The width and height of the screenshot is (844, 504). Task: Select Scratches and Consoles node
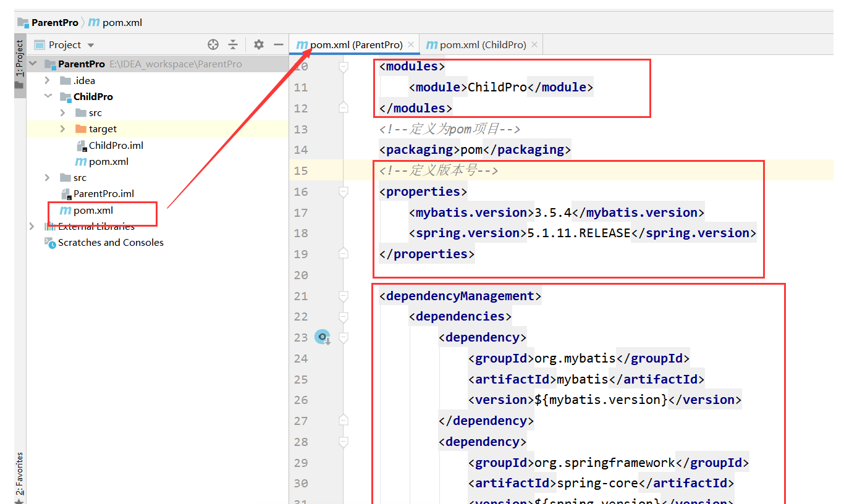point(111,243)
